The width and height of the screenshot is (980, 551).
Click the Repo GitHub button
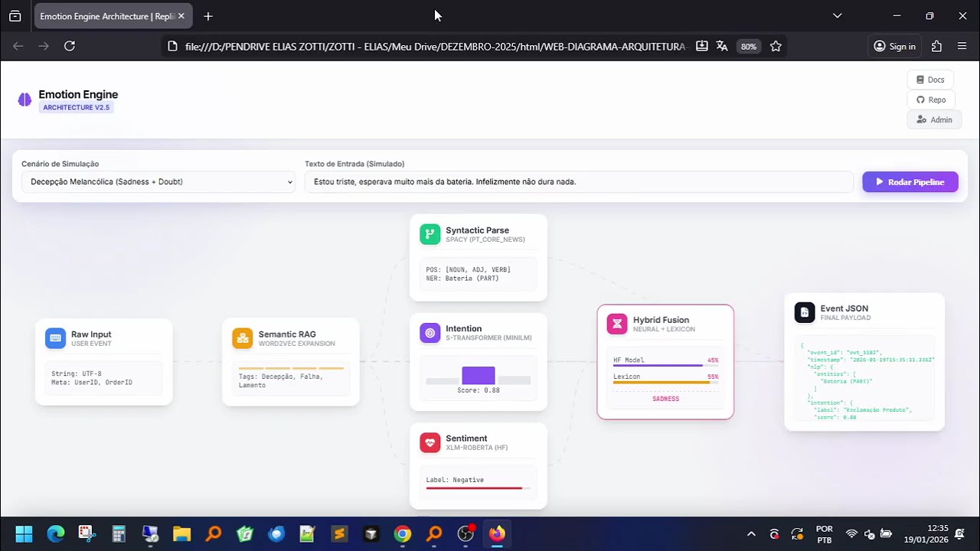click(931, 99)
